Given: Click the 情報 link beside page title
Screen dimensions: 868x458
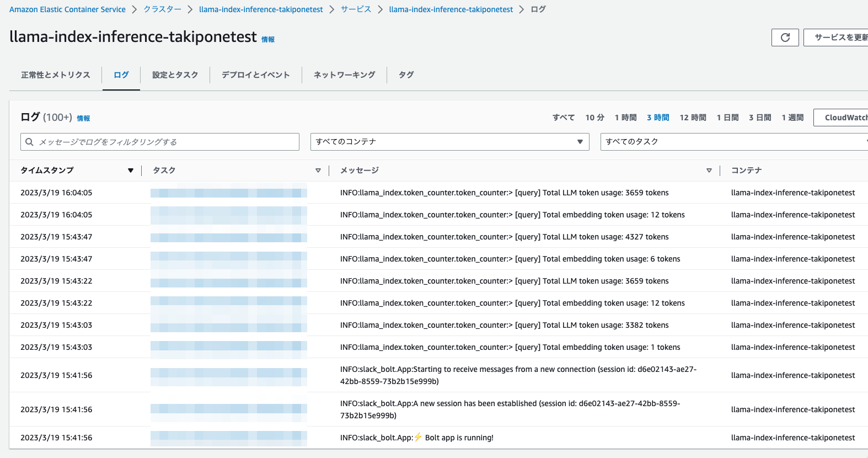Looking at the screenshot, I should (x=268, y=40).
